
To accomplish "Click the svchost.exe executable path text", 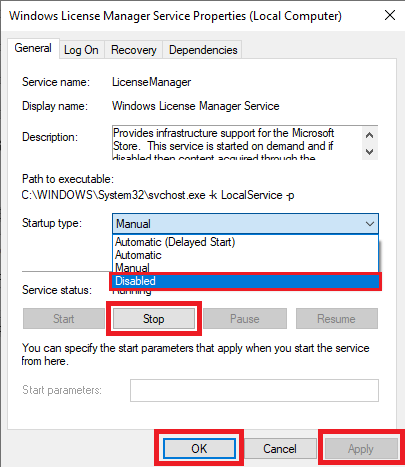I will tap(158, 195).
